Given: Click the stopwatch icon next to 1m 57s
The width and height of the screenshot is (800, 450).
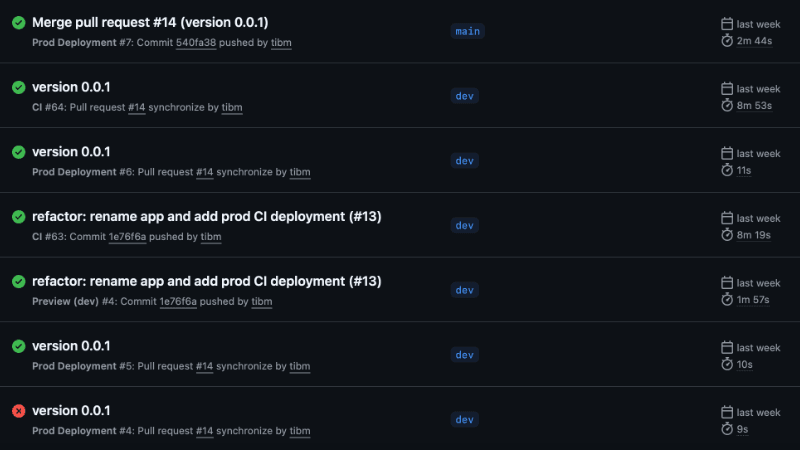Looking at the screenshot, I should coord(727,299).
